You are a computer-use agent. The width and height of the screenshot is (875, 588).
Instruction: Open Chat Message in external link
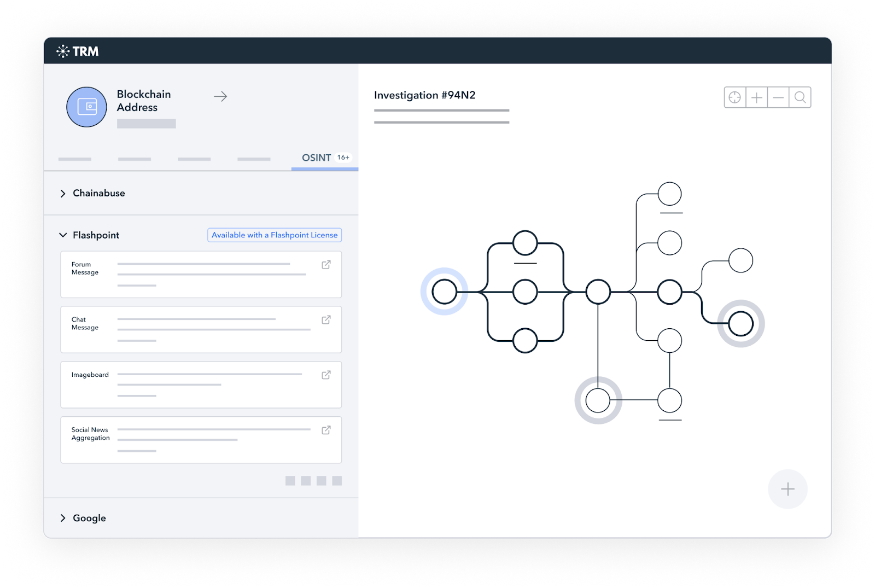click(326, 320)
